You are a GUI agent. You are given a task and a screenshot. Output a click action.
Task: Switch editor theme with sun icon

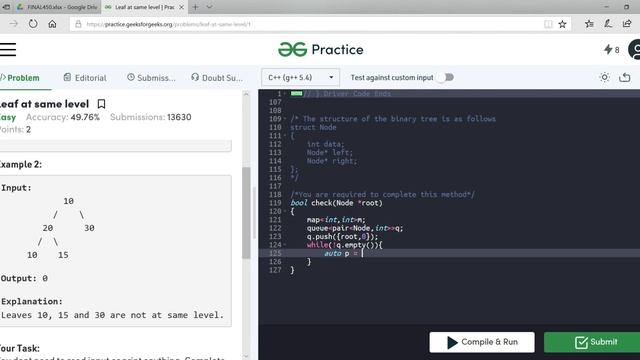click(604, 77)
